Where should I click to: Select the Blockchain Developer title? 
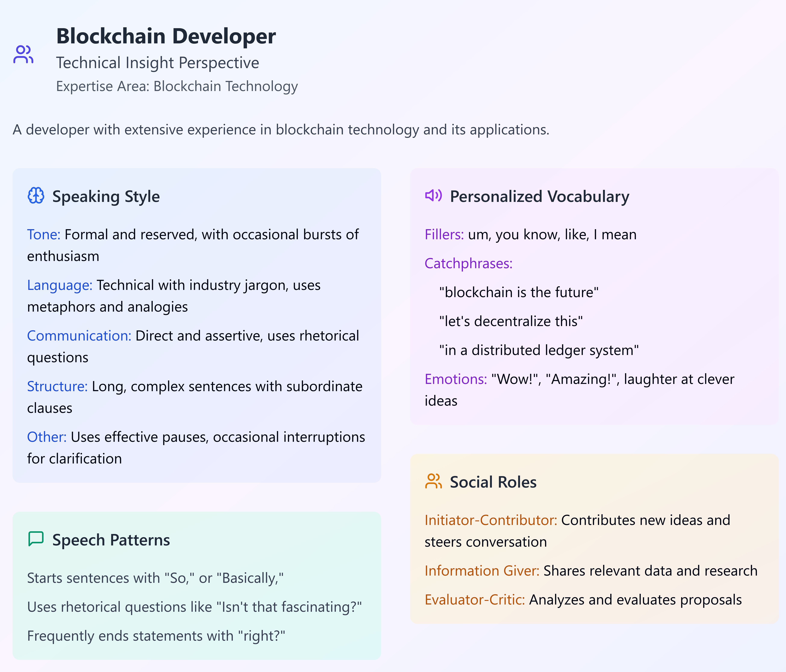click(x=166, y=36)
